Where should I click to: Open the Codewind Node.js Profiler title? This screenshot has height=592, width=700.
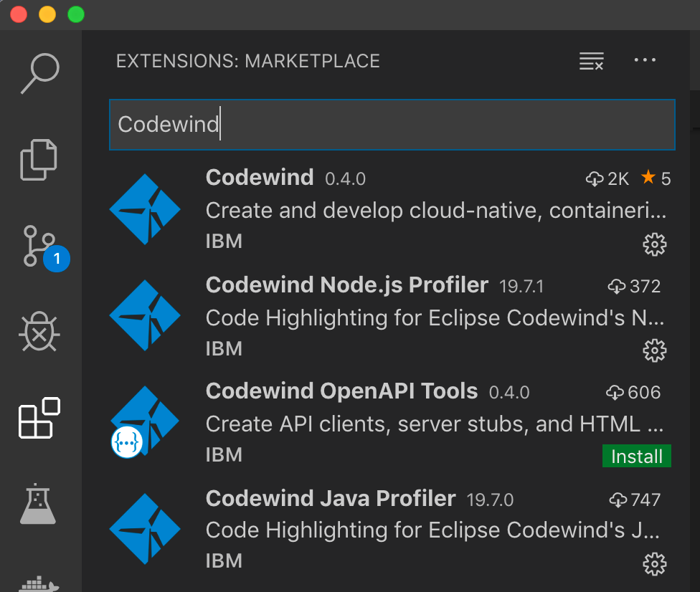click(x=347, y=285)
